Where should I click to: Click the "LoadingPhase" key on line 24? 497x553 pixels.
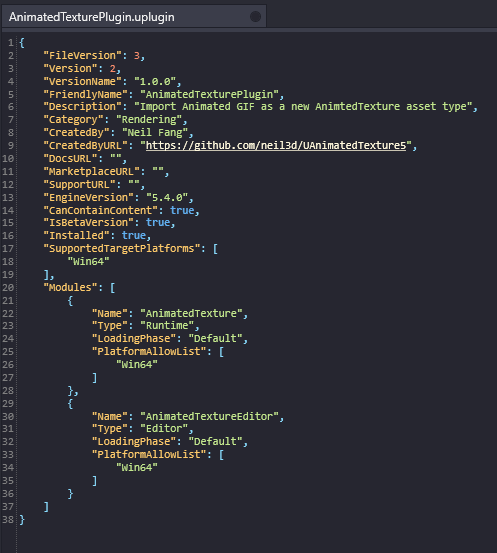(134, 339)
